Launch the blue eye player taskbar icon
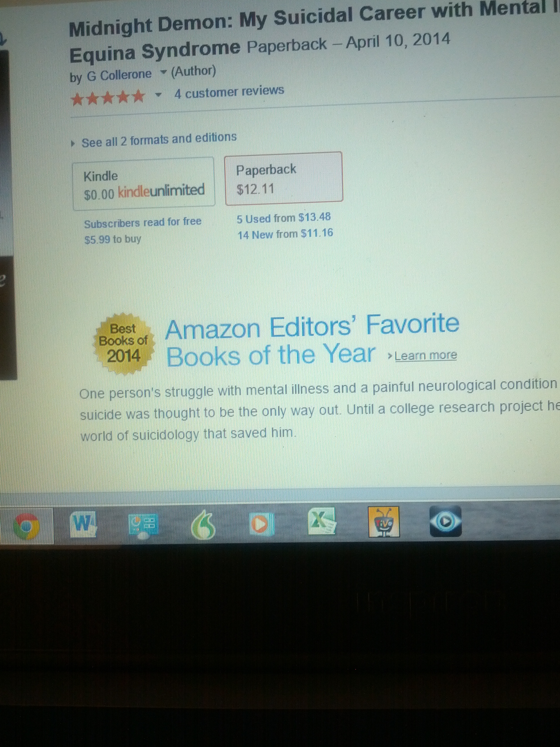The width and height of the screenshot is (560, 747). [x=445, y=521]
